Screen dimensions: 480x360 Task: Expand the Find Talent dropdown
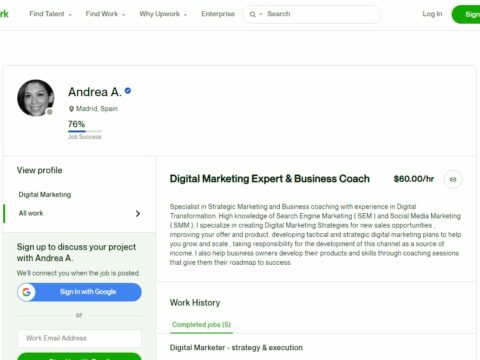point(50,14)
